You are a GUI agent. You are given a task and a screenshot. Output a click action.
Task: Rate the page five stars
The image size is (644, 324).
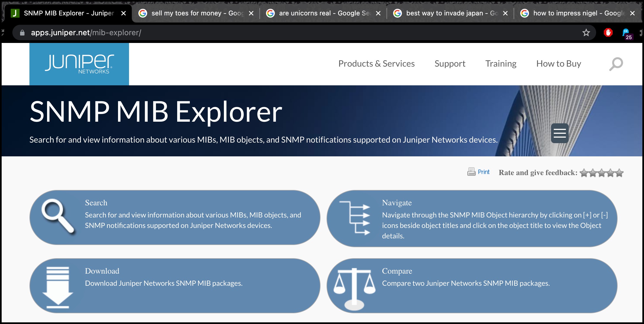(x=619, y=173)
